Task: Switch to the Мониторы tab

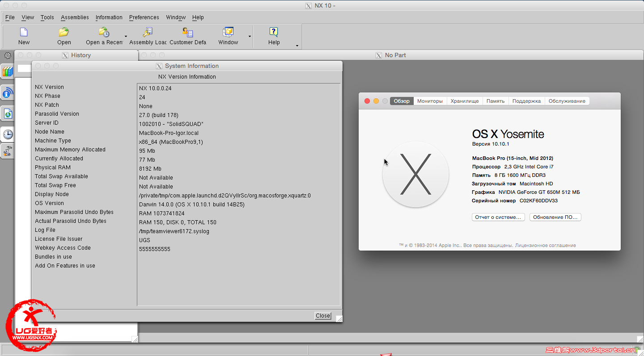Action: click(430, 101)
